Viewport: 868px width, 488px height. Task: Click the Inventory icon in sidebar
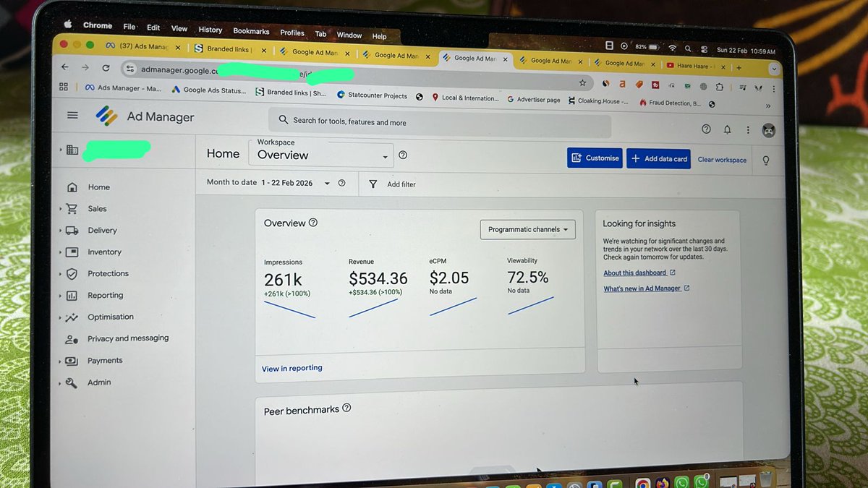(72, 252)
